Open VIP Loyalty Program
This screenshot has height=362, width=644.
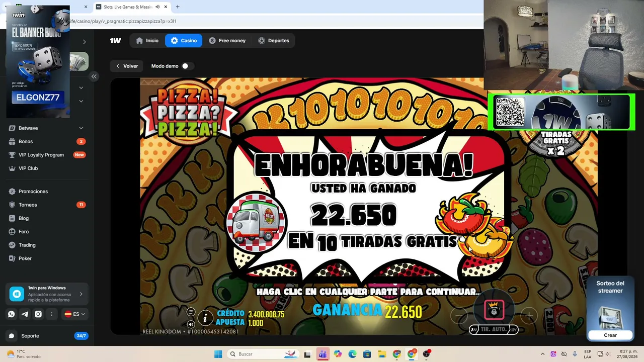[x=46, y=155]
